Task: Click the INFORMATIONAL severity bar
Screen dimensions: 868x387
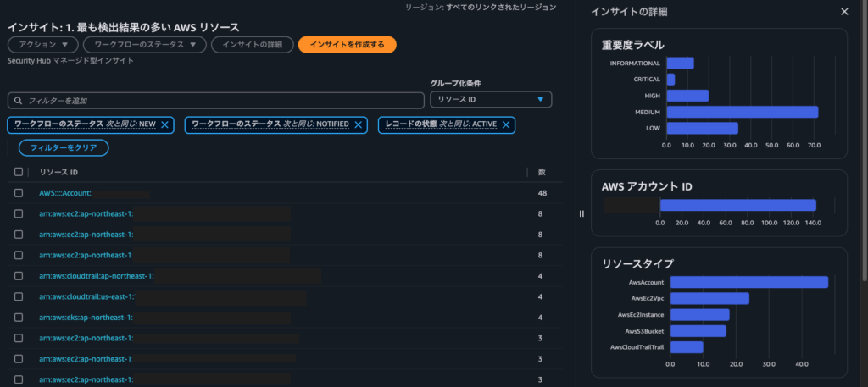Action: (x=681, y=63)
